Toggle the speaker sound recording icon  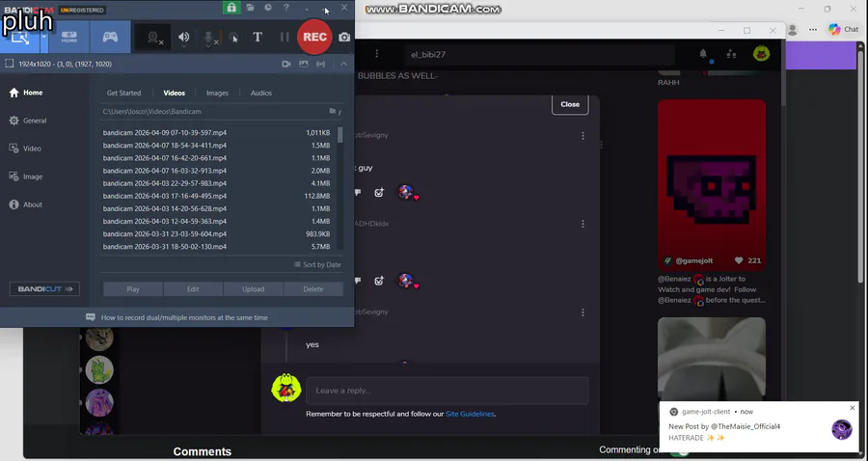184,37
